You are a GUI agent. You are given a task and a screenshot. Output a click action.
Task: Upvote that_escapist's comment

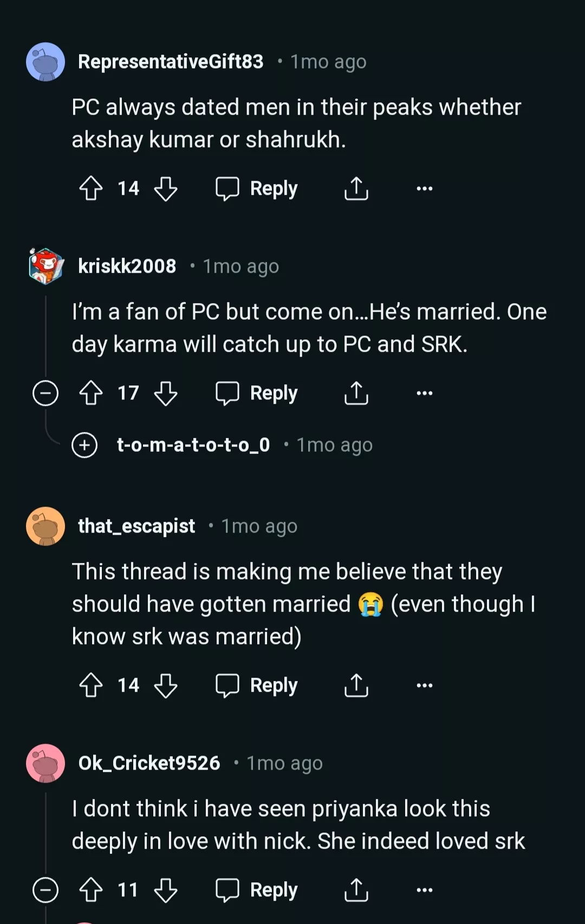tap(91, 685)
